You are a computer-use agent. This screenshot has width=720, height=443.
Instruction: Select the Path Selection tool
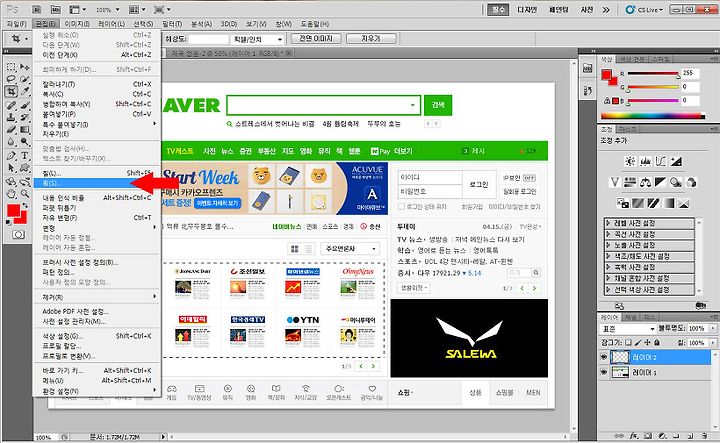(11, 168)
